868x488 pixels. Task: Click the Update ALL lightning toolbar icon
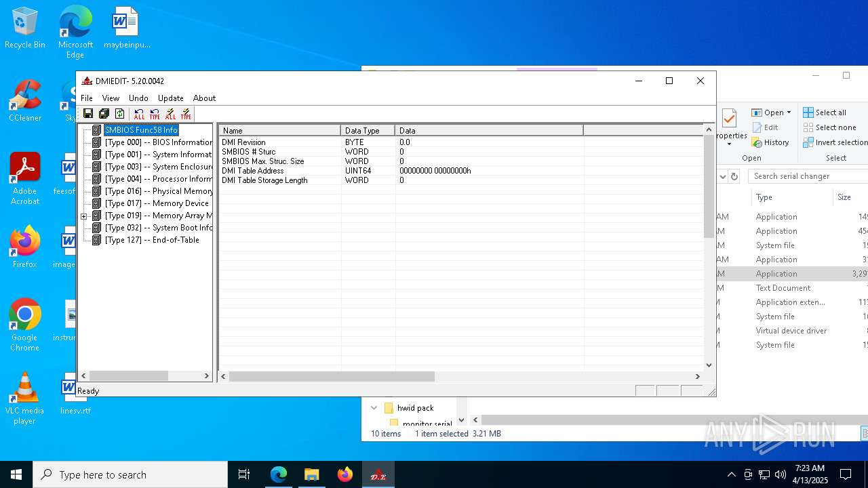(x=170, y=114)
